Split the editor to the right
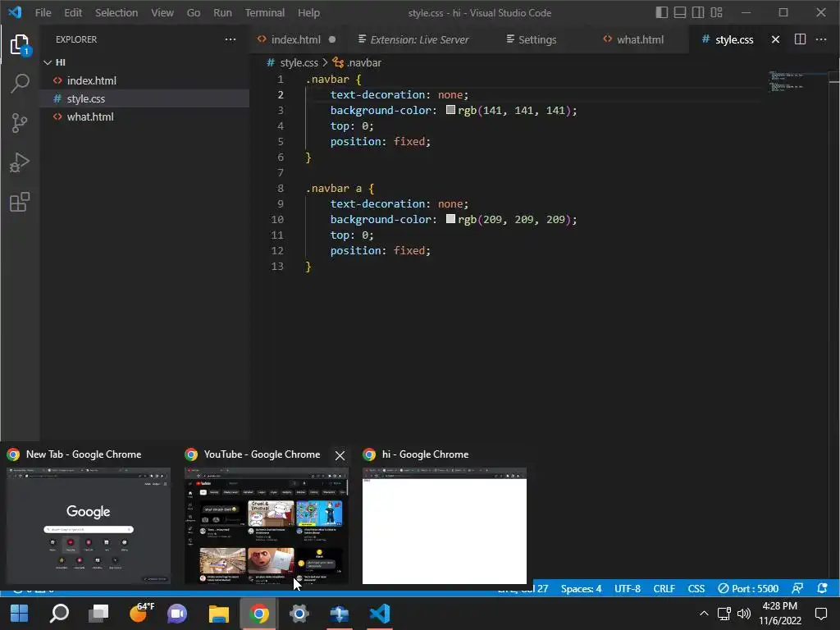The height and width of the screenshot is (630, 840). 800,39
